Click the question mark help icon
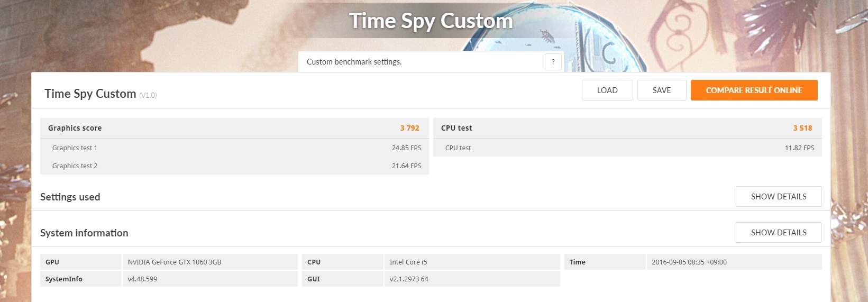This screenshot has width=868, height=302. pos(553,62)
